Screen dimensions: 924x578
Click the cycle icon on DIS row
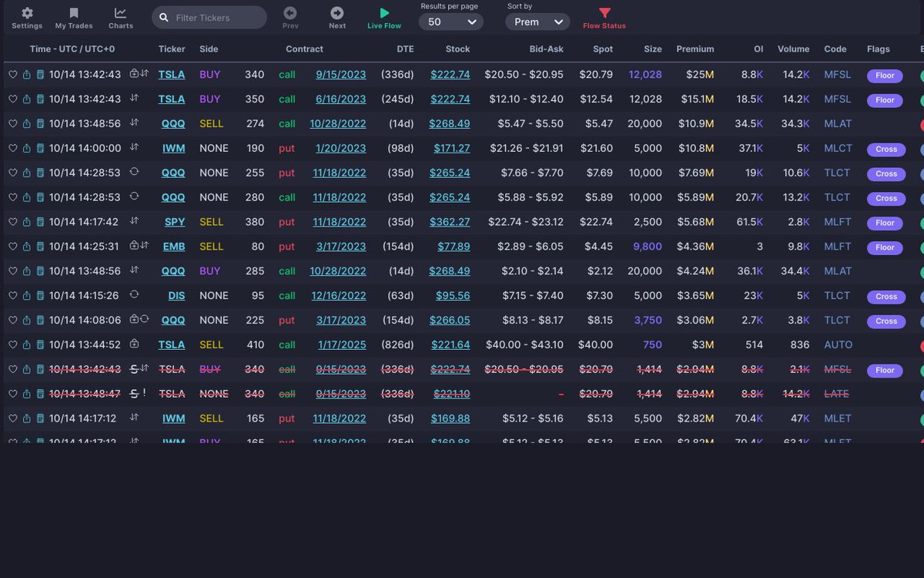tap(134, 294)
